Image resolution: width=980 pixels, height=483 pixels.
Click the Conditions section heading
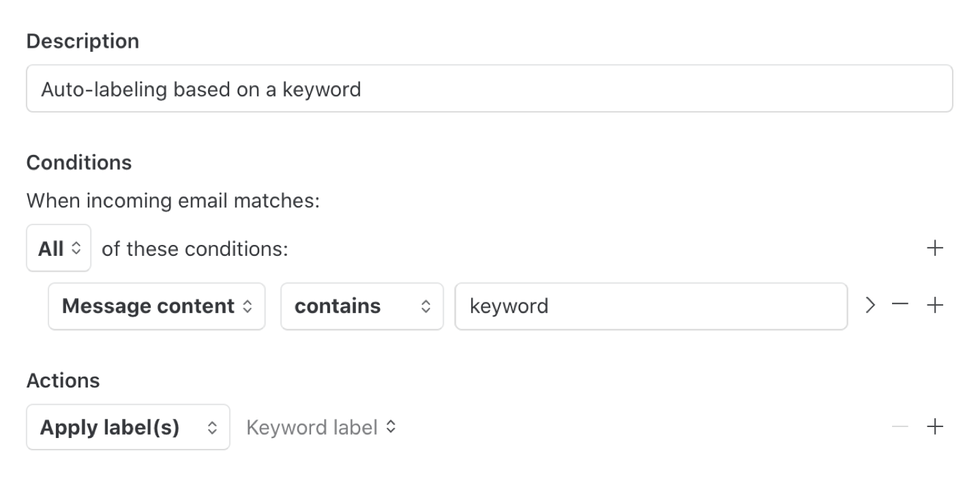pos(79,162)
